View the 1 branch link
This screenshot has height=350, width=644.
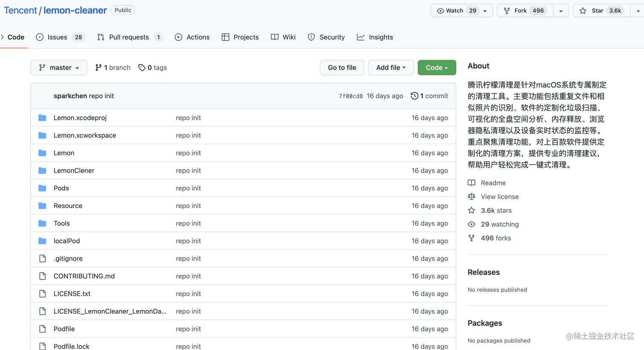(x=113, y=67)
